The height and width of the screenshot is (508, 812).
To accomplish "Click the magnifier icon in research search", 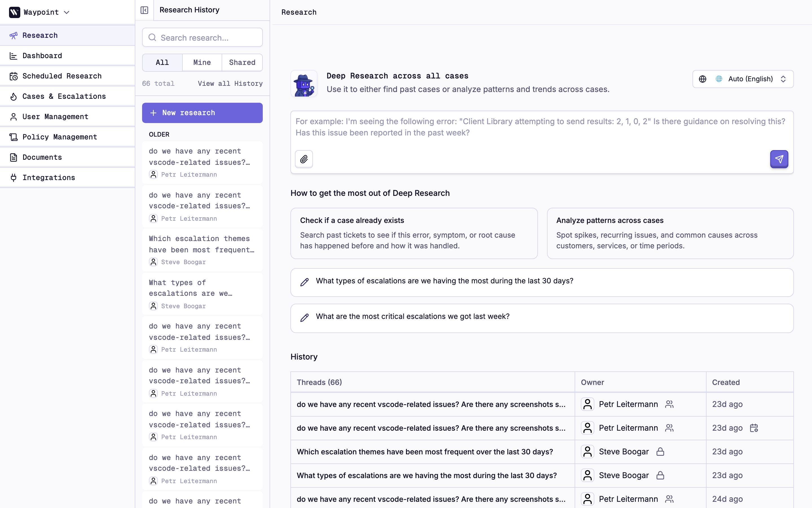I will coord(152,37).
